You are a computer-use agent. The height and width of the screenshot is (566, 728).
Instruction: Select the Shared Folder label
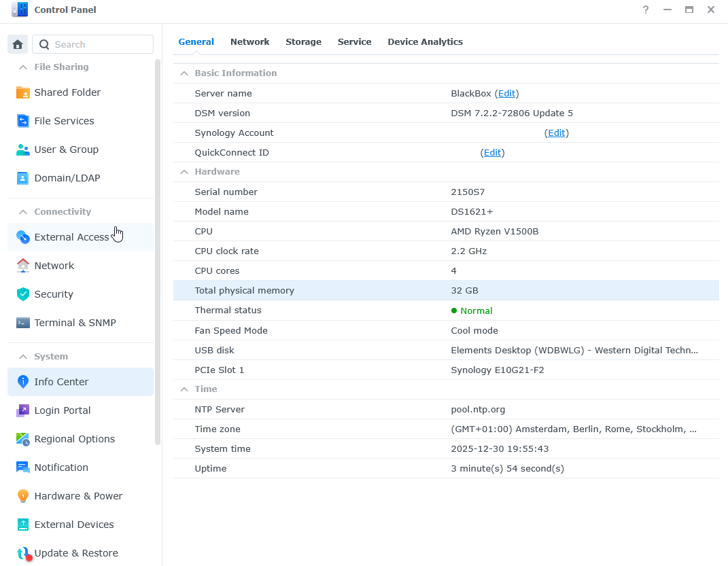point(67,92)
